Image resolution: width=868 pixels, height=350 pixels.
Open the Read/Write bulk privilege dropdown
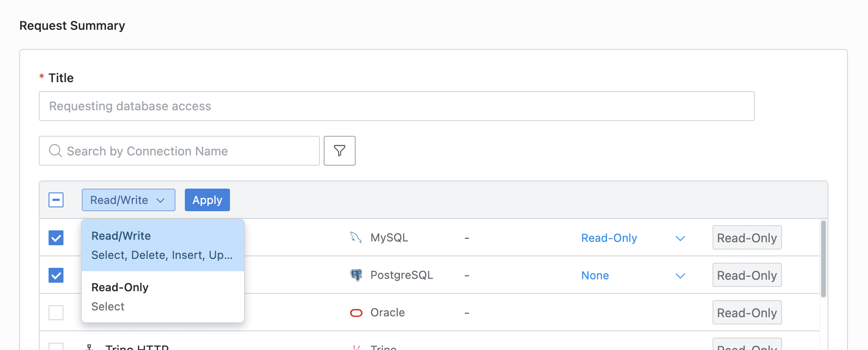pyautogui.click(x=128, y=200)
